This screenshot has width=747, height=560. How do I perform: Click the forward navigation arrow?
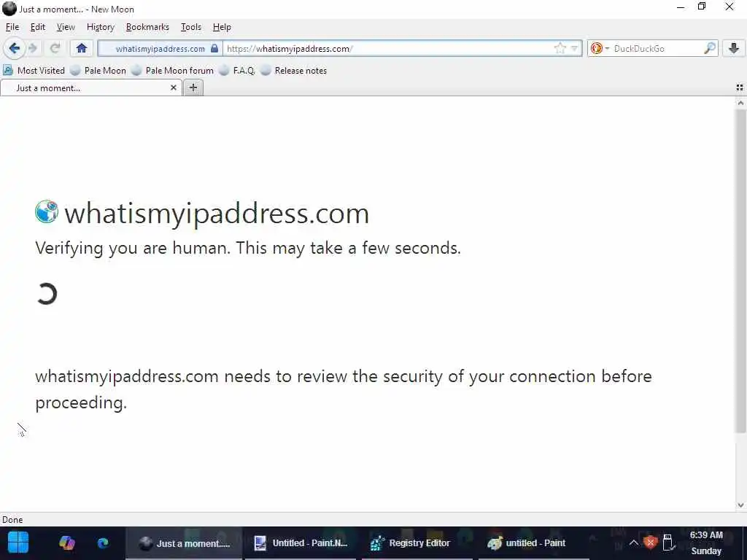[x=33, y=49]
